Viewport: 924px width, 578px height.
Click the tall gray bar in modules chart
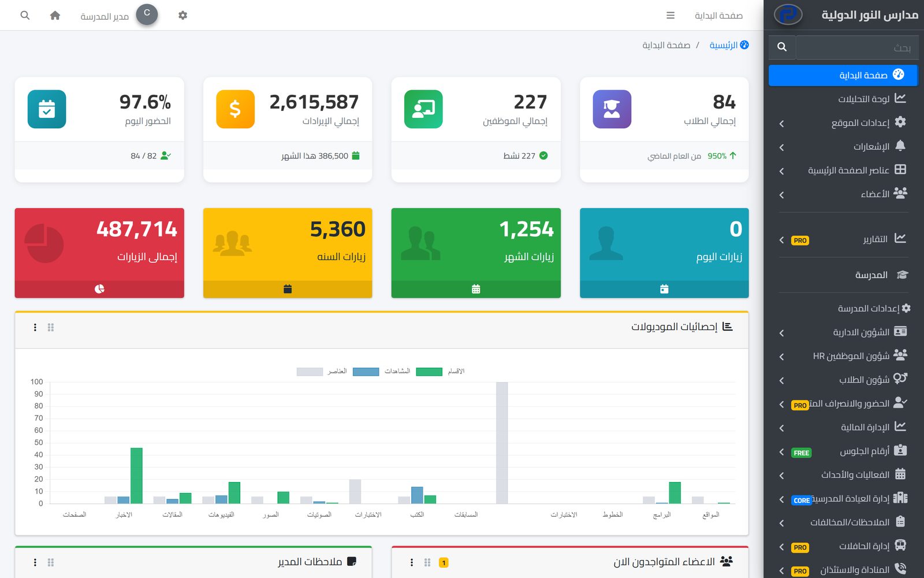tap(502, 443)
